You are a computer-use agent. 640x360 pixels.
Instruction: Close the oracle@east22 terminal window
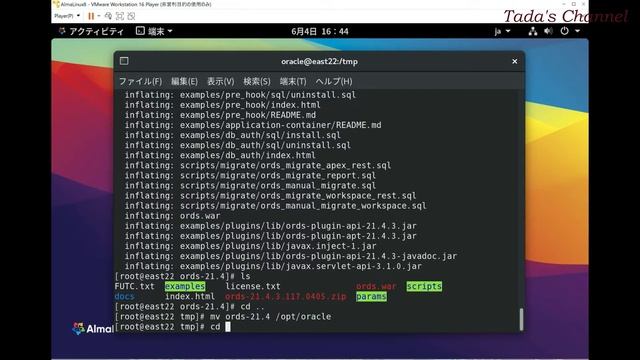pyautogui.click(x=514, y=61)
